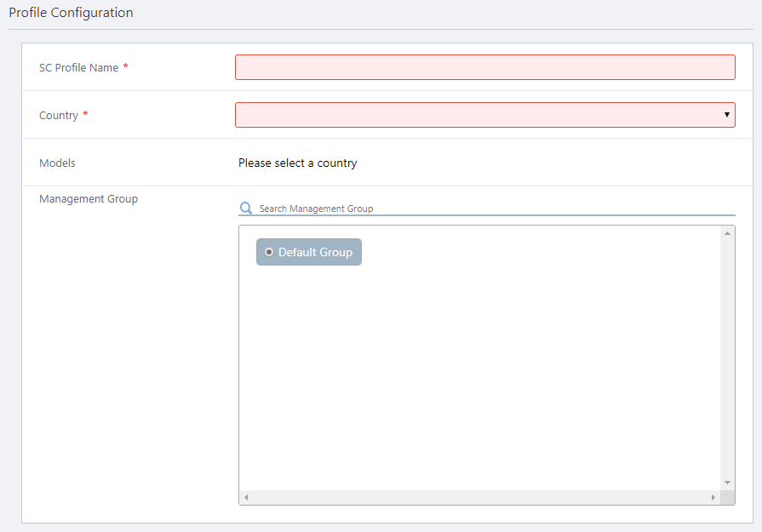Viewport: 762px width, 532px height.
Task: Click the SC Profile Name input field
Action: pos(484,67)
